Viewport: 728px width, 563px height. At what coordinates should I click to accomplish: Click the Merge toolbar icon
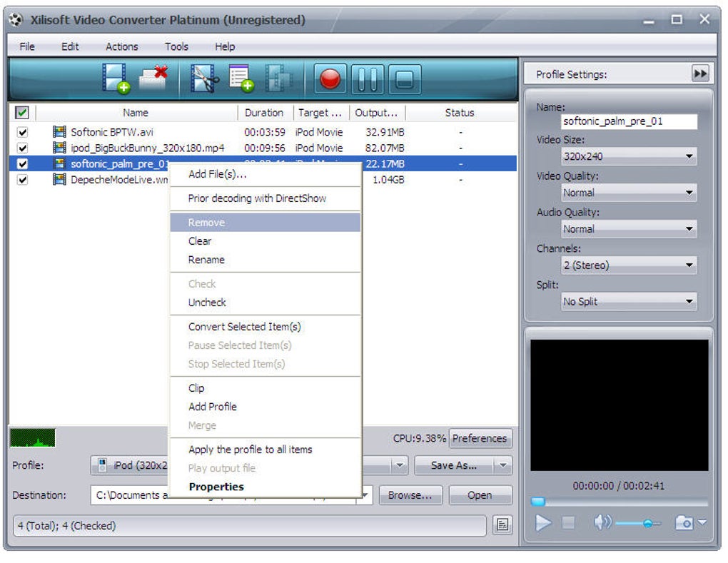(278, 78)
